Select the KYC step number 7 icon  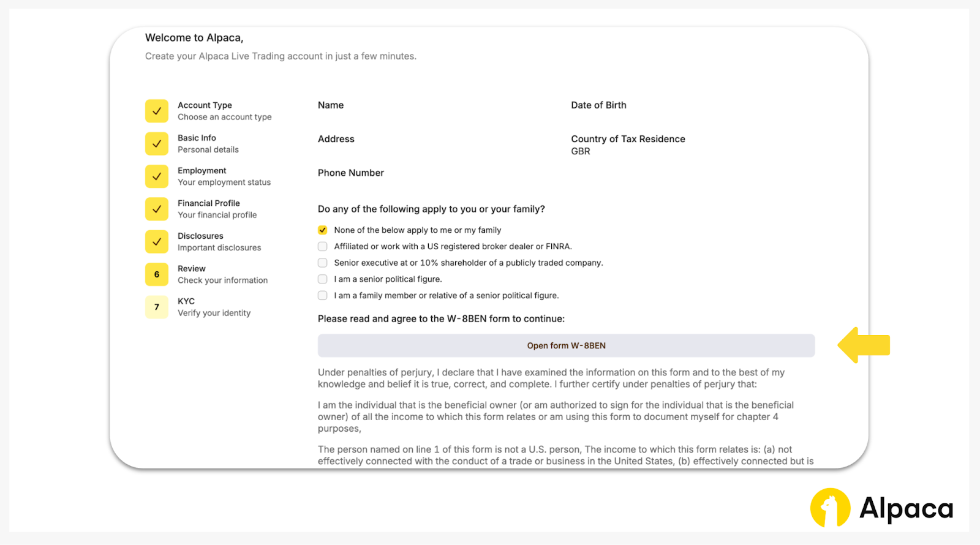pyautogui.click(x=157, y=307)
